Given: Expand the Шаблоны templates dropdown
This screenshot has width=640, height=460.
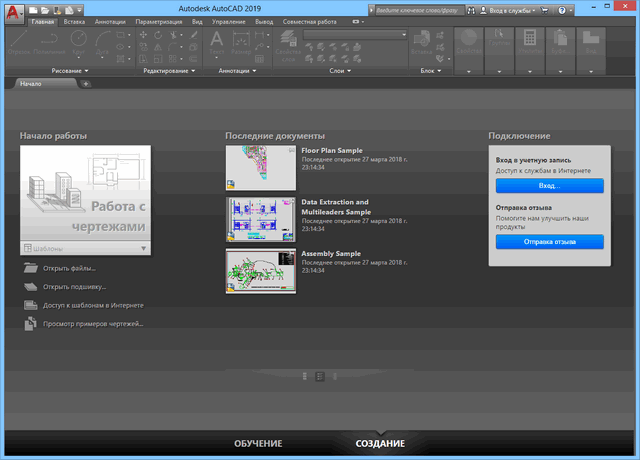Looking at the screenshot, I should (143, 247).
